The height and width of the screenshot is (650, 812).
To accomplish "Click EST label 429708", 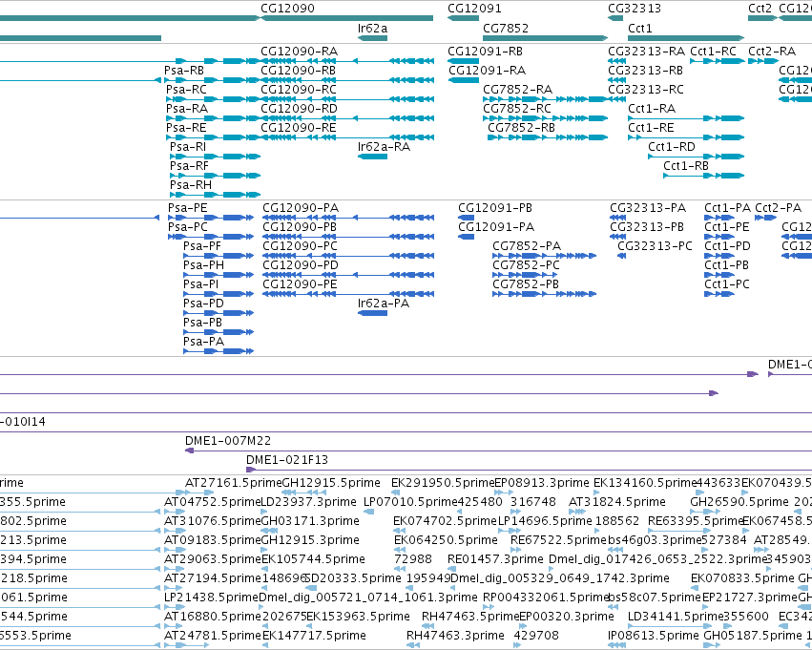I will pyautogui.click(x=536, y=636).
